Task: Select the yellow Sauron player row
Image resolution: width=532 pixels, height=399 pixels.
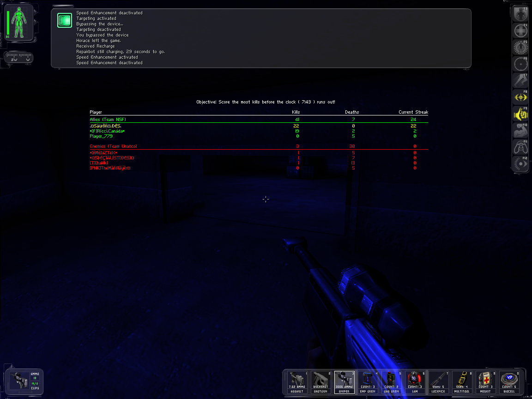Action: tap(259, 126)
